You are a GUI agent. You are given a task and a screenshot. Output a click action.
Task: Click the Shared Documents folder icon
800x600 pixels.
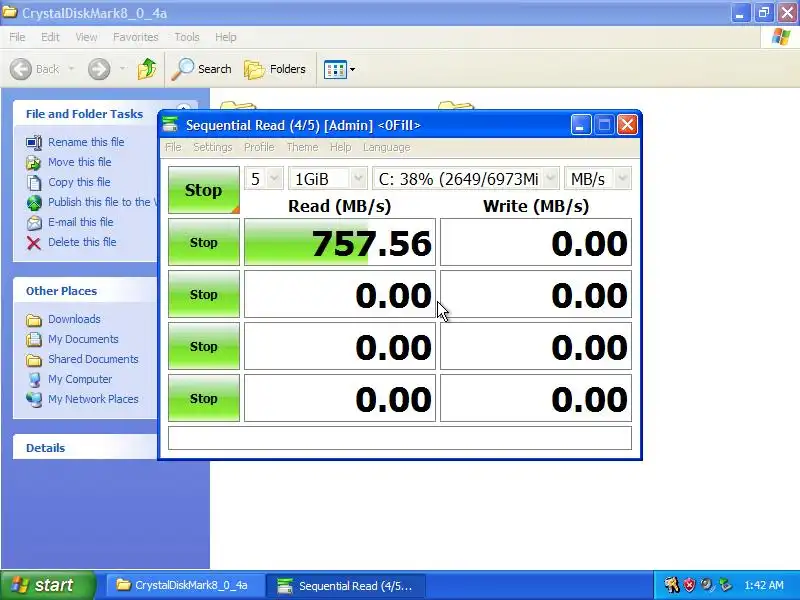[34, 360]
